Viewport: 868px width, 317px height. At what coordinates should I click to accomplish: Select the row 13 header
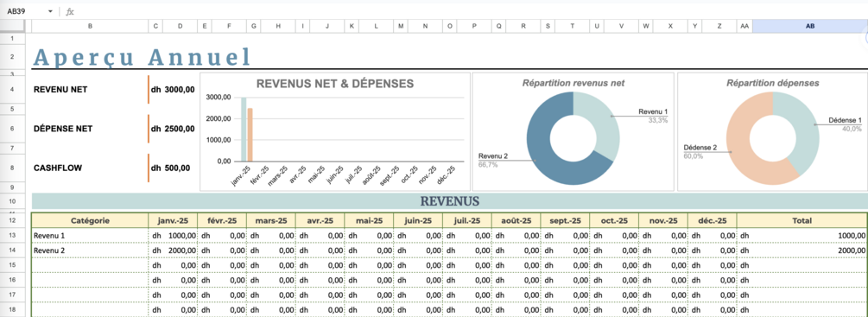pyautogui.click(x=12, y=236)
